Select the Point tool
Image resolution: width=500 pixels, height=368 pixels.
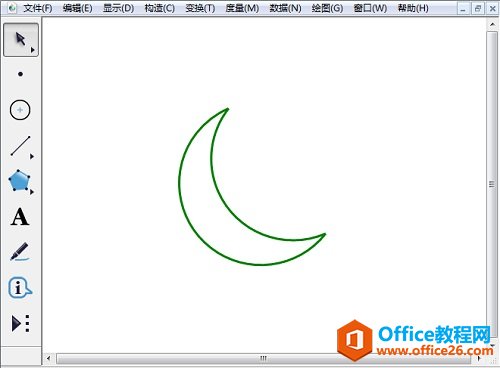point(21,74)
